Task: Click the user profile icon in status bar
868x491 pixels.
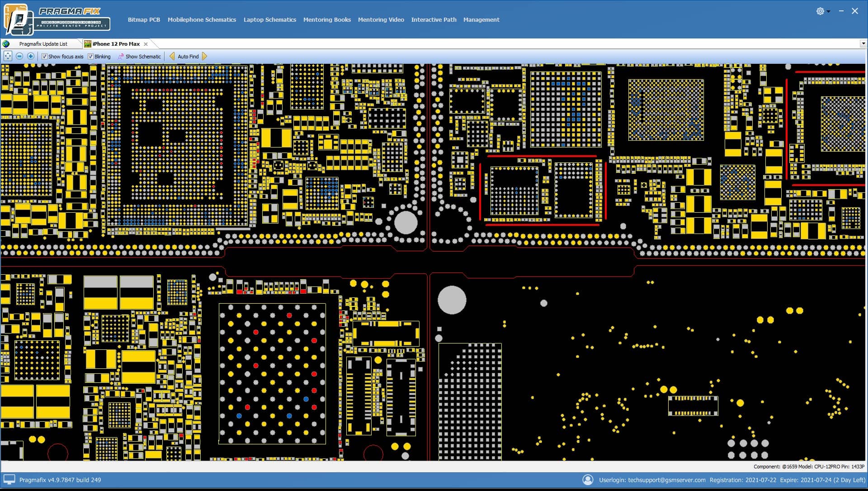Action: 587,480
